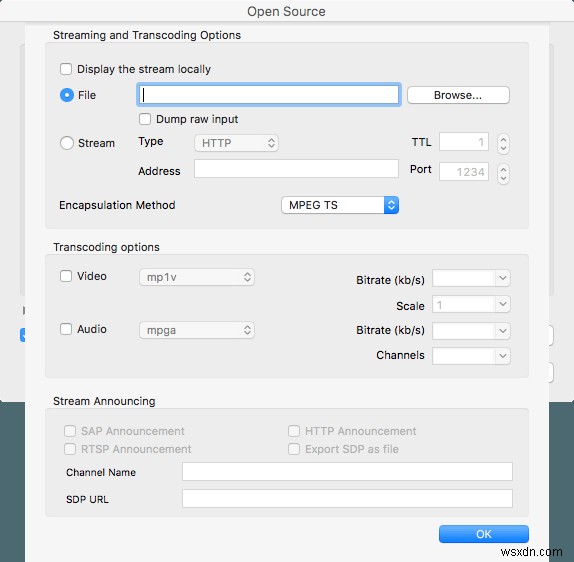Expand the audio Bitrate (kb/s) combo box
The image size is (574, 562).
[x=503, y=331]
